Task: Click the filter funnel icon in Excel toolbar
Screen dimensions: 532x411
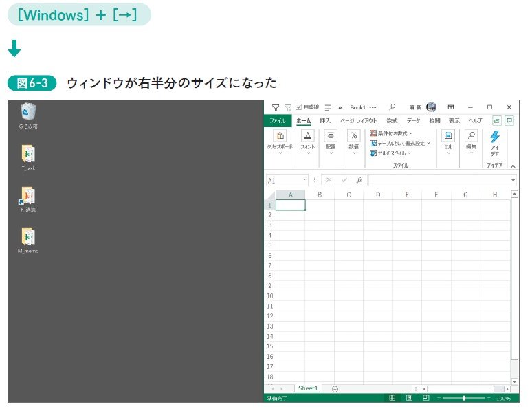Action: (276, 108)
